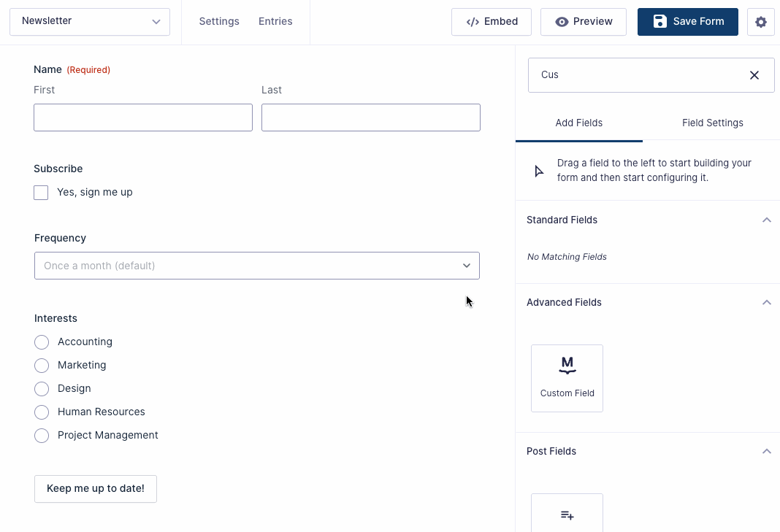This screenshot has height=532, width=780.
Task: Check the Yes, sign me up checkbox
Action: click(41, 192)
